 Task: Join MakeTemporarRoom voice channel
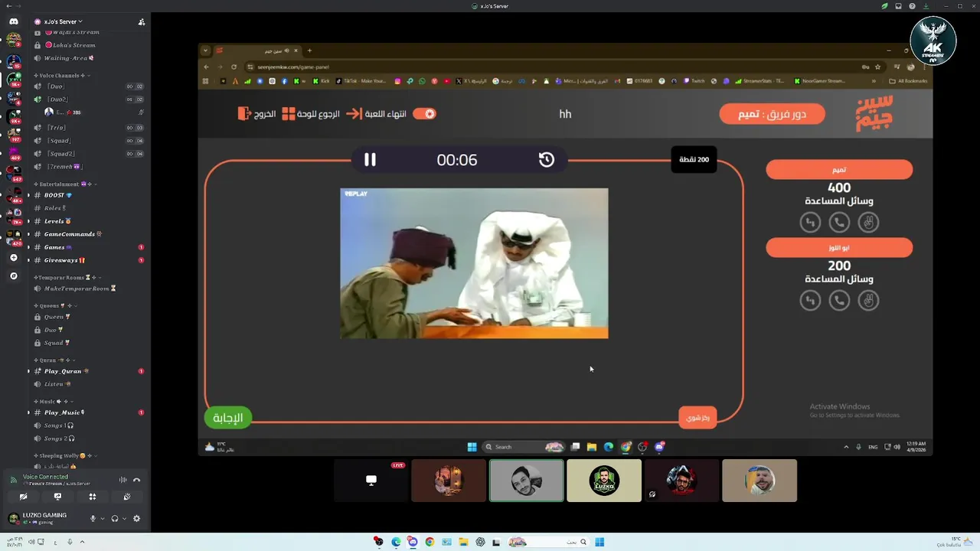click(89, 289)
